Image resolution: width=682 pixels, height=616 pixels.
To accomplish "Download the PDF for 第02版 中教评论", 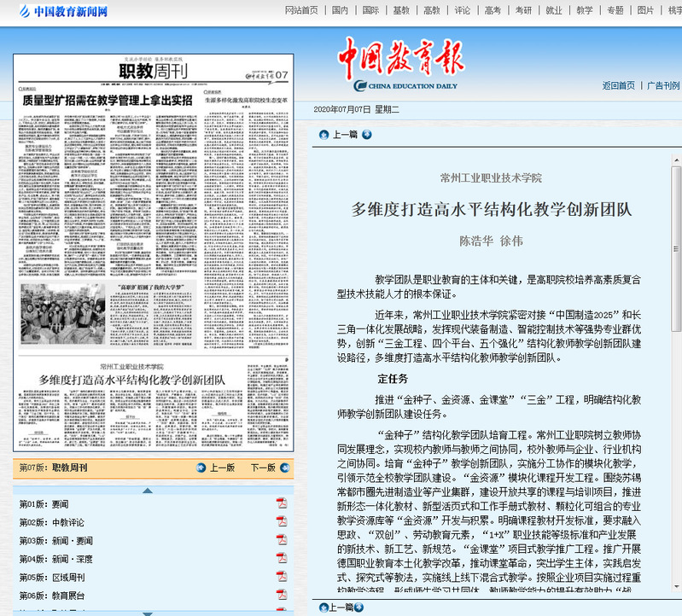I will click(x=281, y=521).
